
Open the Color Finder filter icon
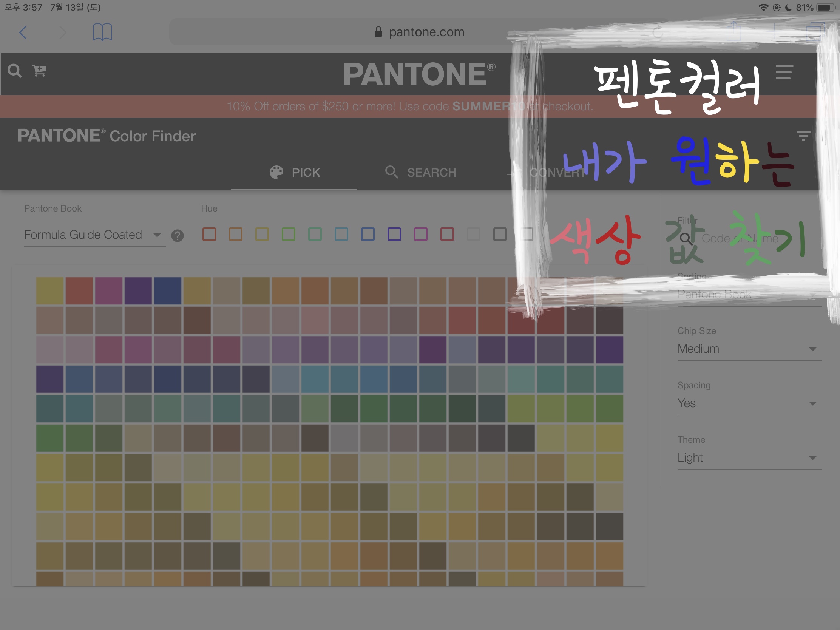(x=803, y=136)
